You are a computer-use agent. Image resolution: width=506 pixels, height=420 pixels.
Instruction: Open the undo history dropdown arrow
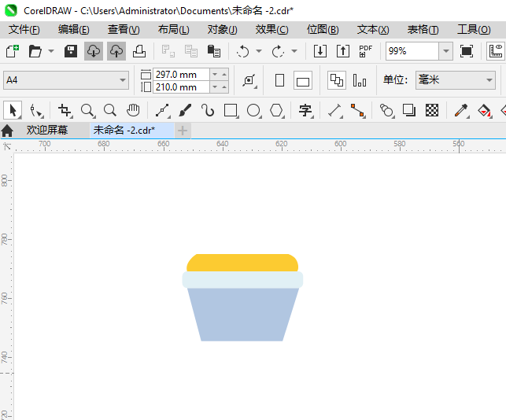click(x=259, y=51)
